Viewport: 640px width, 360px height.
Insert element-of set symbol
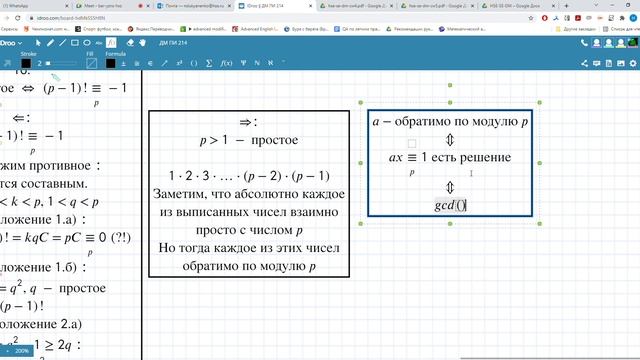[150, 63]
